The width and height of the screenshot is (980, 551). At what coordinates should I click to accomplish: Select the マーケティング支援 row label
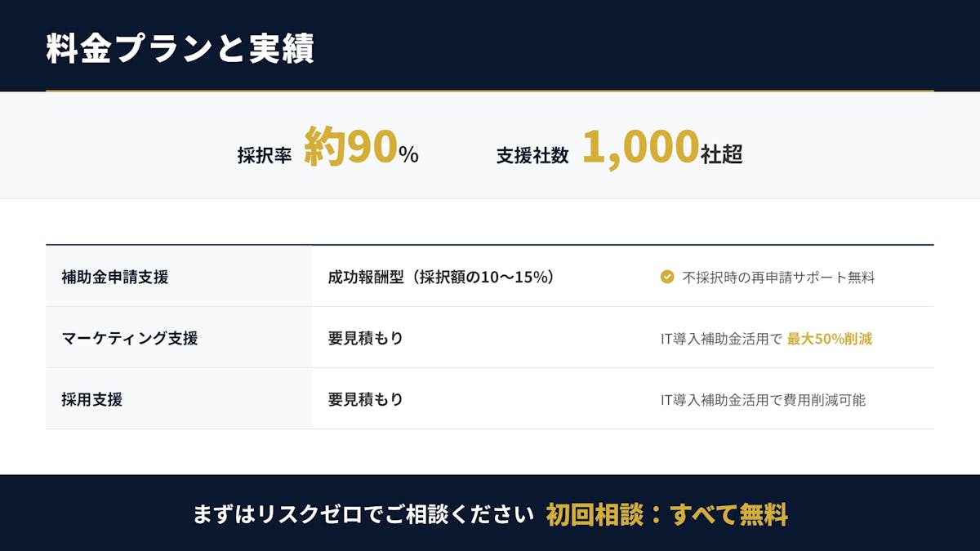point(130,338)
